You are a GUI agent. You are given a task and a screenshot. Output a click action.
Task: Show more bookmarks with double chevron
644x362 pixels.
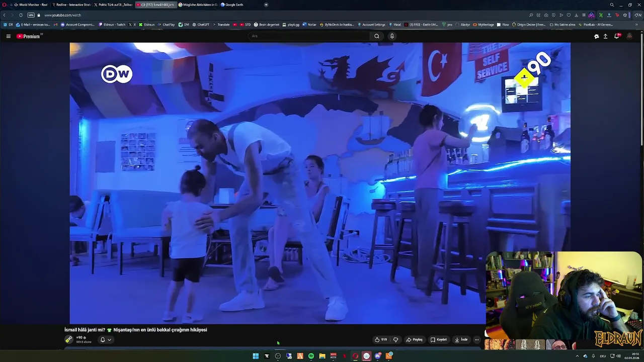coord(637,24)
